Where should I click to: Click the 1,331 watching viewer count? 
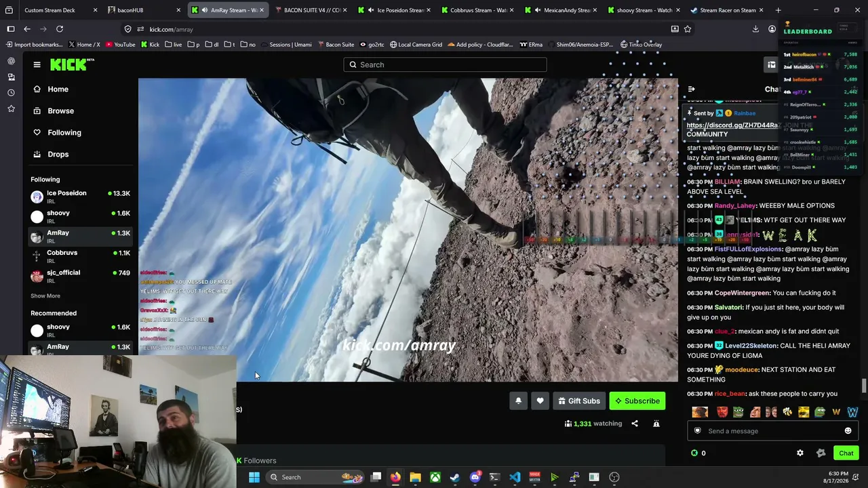[x=593, y=424]
